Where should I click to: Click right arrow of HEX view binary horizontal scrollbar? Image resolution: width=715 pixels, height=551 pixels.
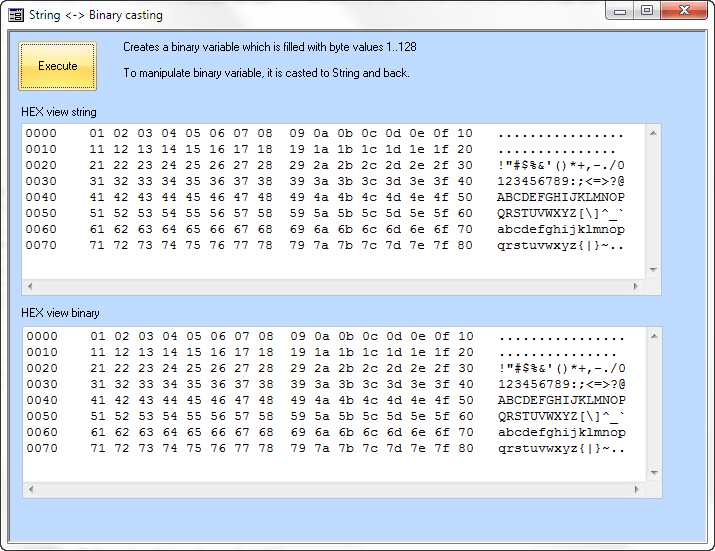[x=637, y=489]
